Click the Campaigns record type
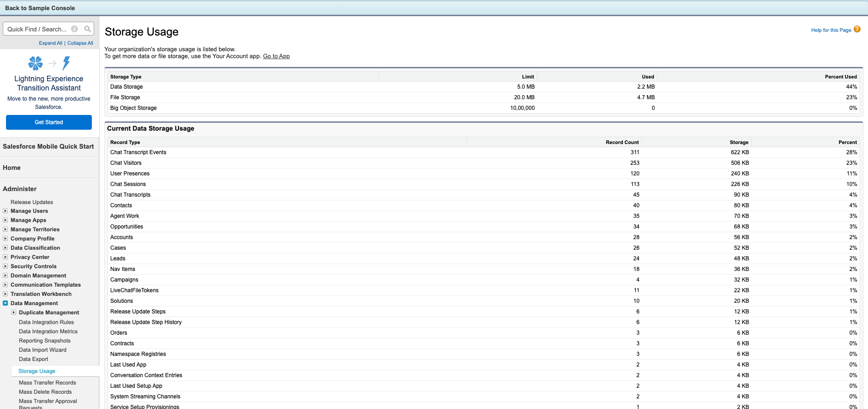This screenshot has width=868, height=409. (124, 280)
